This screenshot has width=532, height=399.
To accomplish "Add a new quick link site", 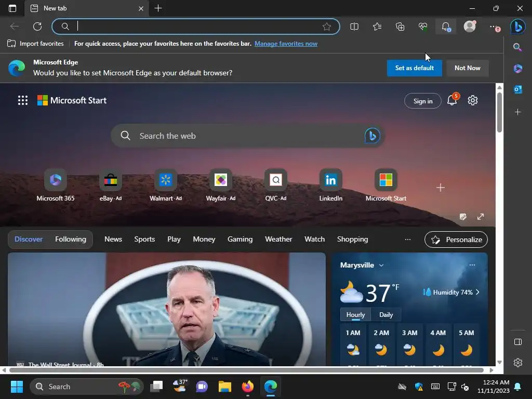I will (441, 188).
